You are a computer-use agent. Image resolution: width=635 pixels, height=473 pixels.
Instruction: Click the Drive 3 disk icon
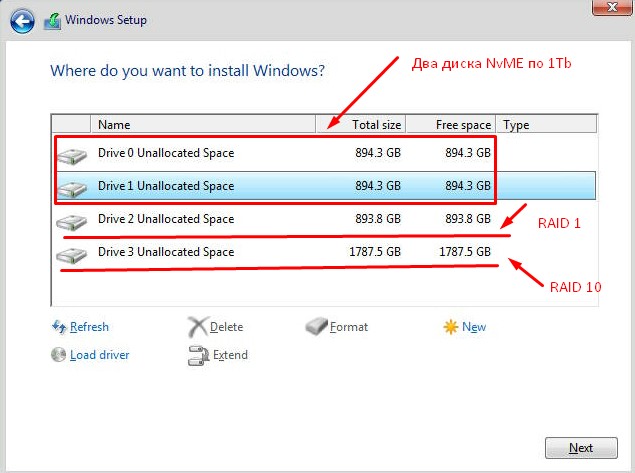click(x=72, y=254)
